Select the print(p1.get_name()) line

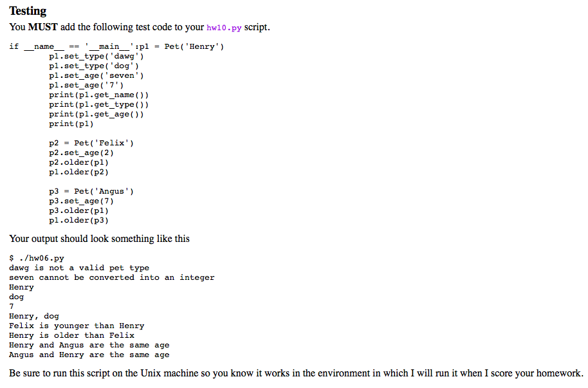tap(98, 95)
